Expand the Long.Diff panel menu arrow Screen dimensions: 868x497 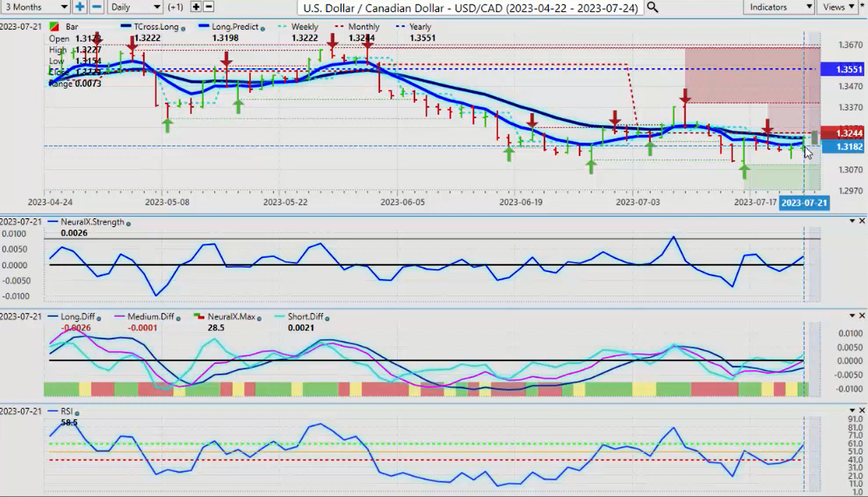pyautogui.click(x=852, y=316)
